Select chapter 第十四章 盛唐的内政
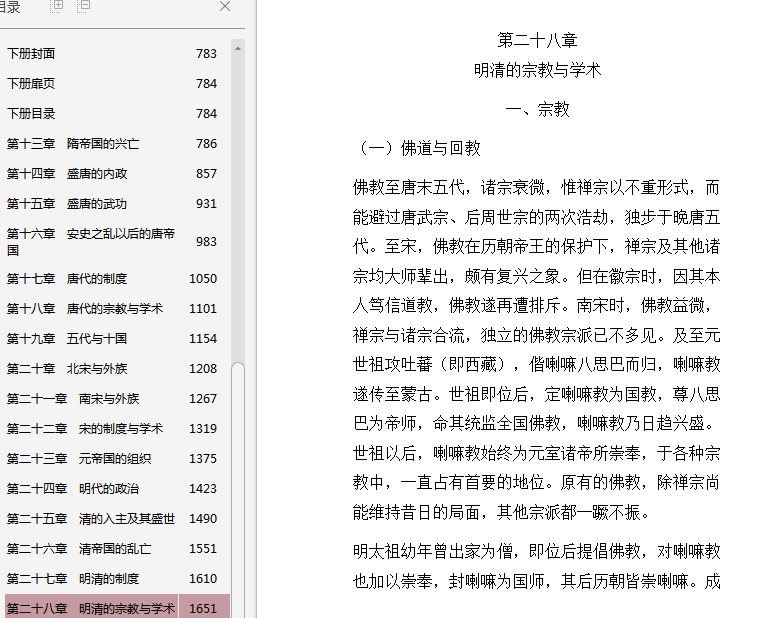Viewport: 766px width, 618px height. 67,174
